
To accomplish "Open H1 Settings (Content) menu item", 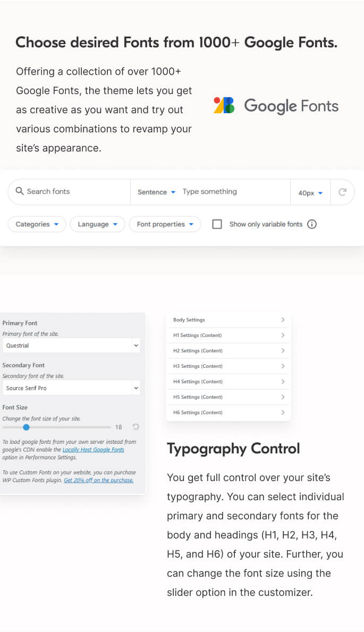I will pos(198,335).
